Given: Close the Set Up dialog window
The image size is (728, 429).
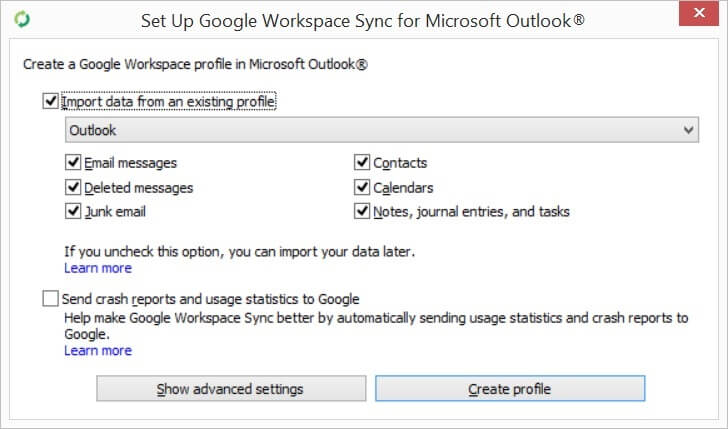Looking at the screenshot, I should tap(699, 13).
